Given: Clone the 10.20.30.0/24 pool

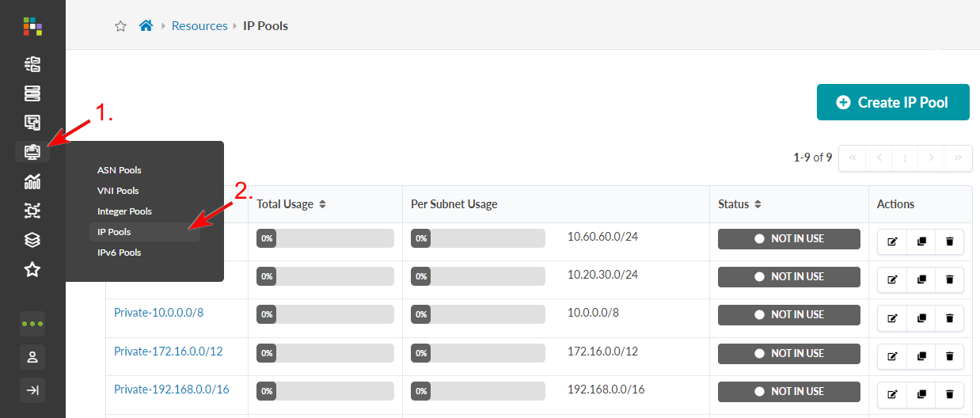Looking at the screenshot, I should 921,279.
